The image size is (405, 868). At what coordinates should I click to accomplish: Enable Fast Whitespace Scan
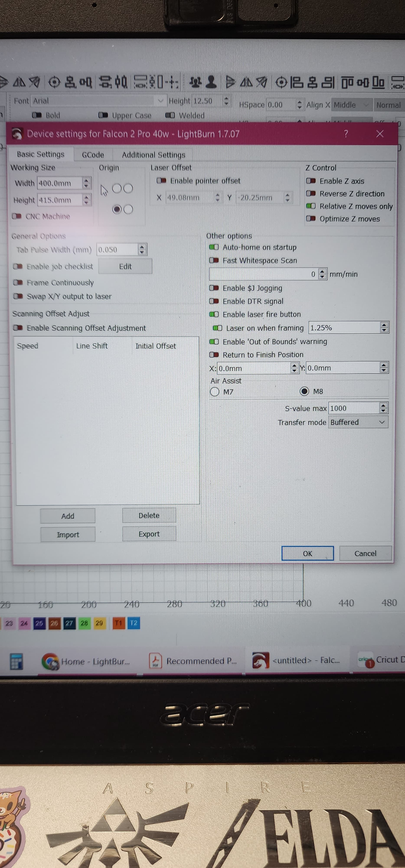point(214,260)
